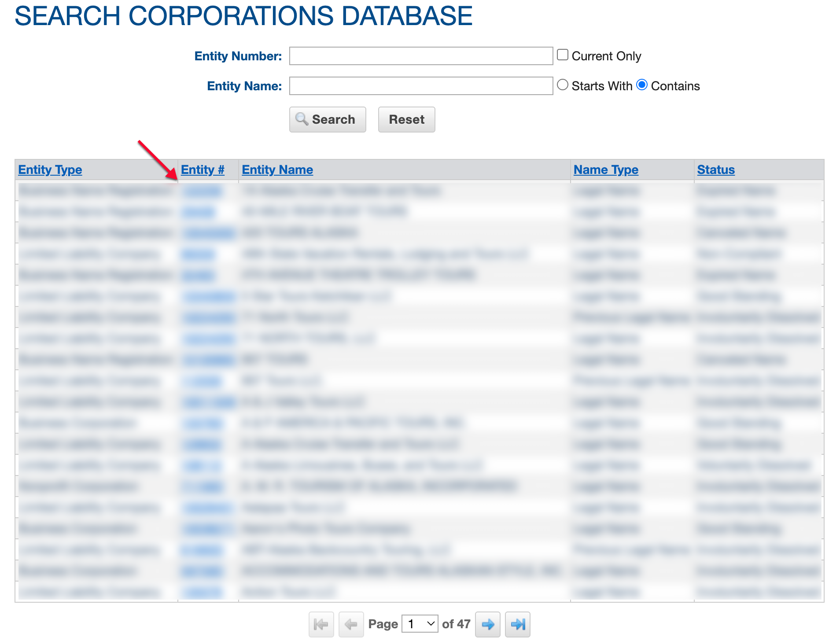840x641 pixels.
Task: Sort by Entity # column header
Action: coord(203,169)
